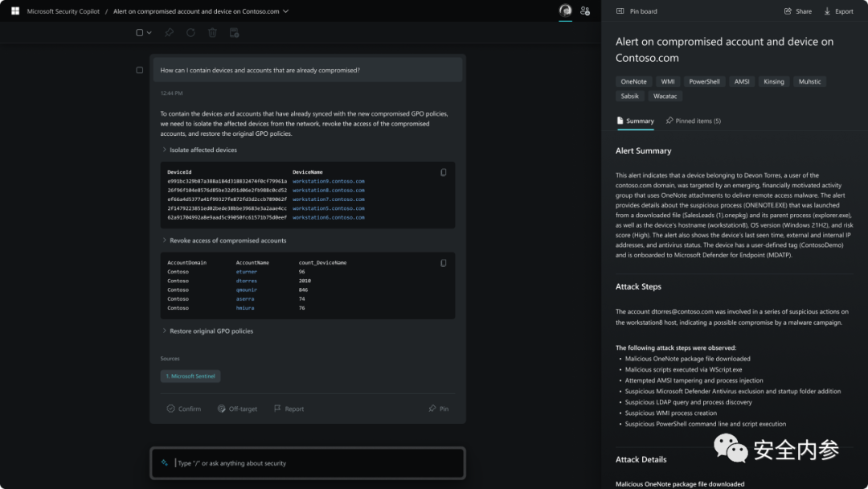Click the PowerShell tag
This screenshot has width=868, height=489.
[x=704, y=81]
